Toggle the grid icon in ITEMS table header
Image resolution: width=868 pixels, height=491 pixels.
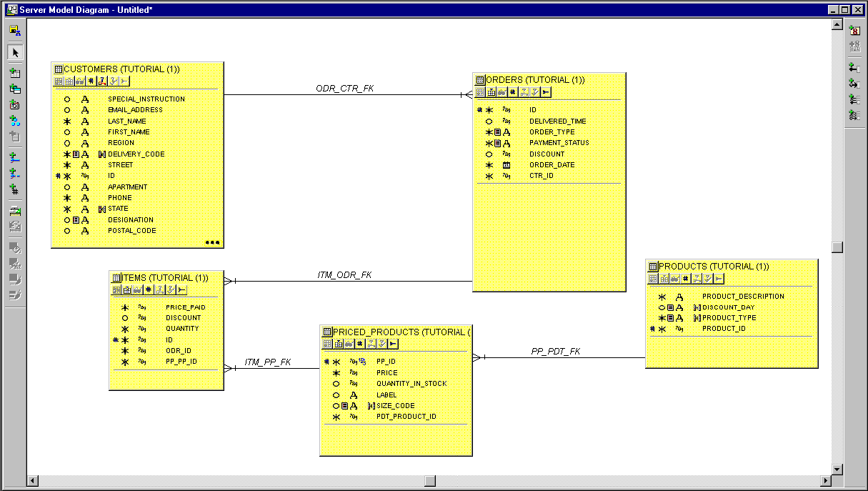pos(116,289)
